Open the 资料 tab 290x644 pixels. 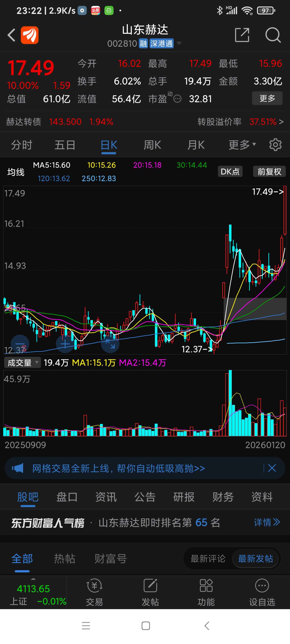262,497
